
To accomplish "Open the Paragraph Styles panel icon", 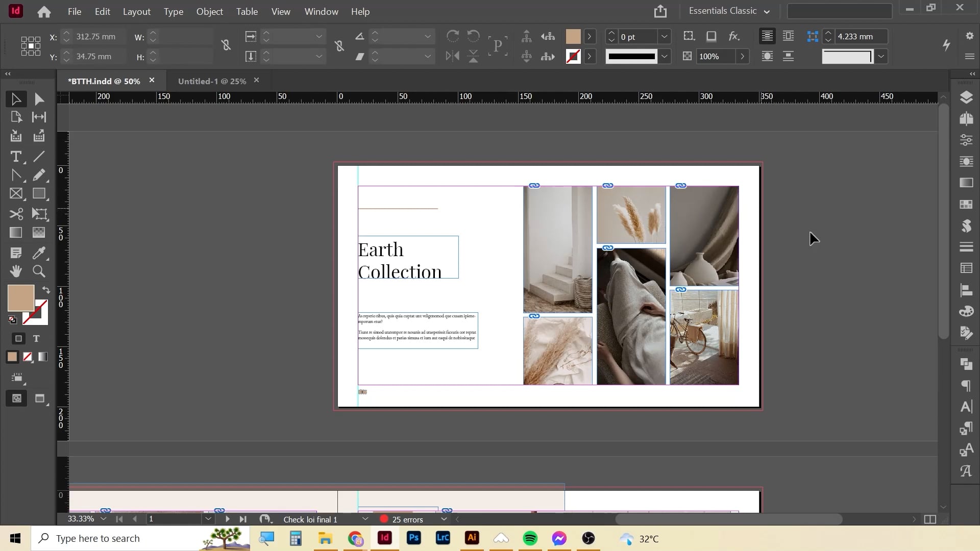I will coord(966,429).
